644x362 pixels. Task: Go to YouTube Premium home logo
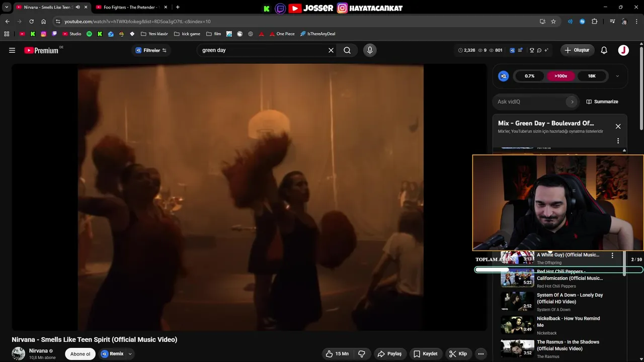[41, 50]
